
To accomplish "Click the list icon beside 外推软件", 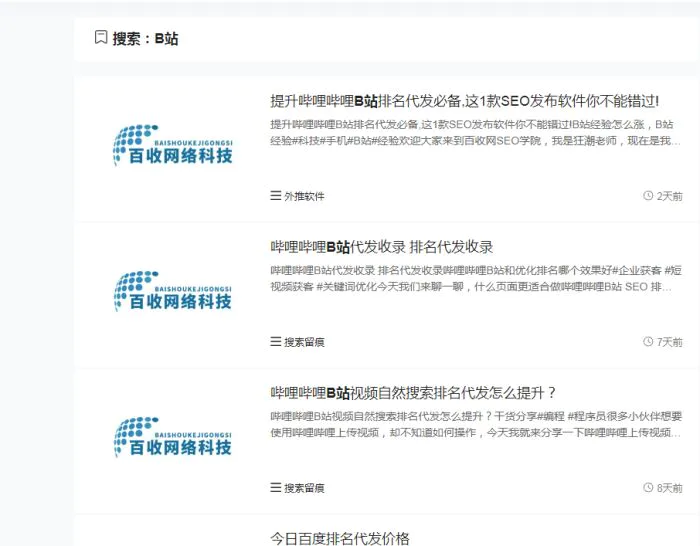I will pyautogui.click(x=275, y=196).
